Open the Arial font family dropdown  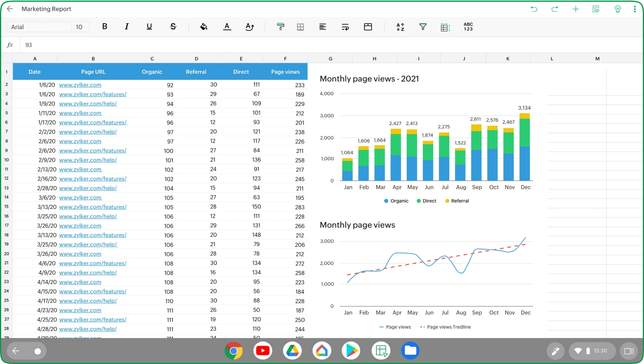pos(38,27)
